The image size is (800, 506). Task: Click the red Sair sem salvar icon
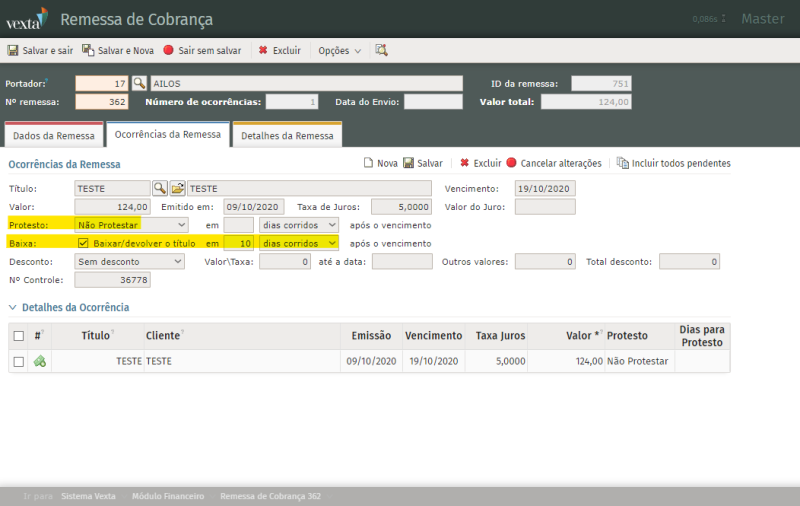click(x=168, y=50)
